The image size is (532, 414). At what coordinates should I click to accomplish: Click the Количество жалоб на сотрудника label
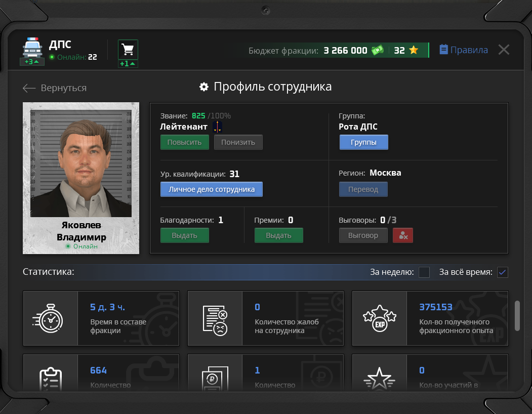[x=287, y=326]
